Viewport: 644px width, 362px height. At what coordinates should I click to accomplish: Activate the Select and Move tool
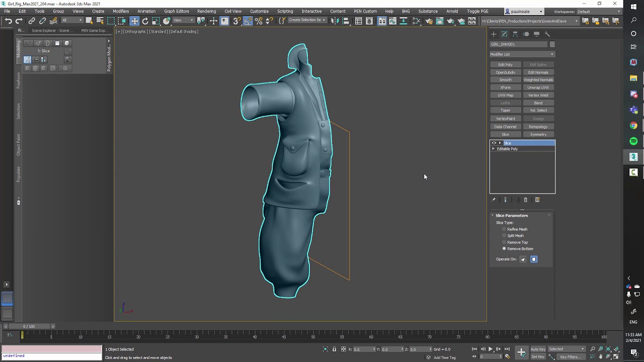[x=134, y=21]
